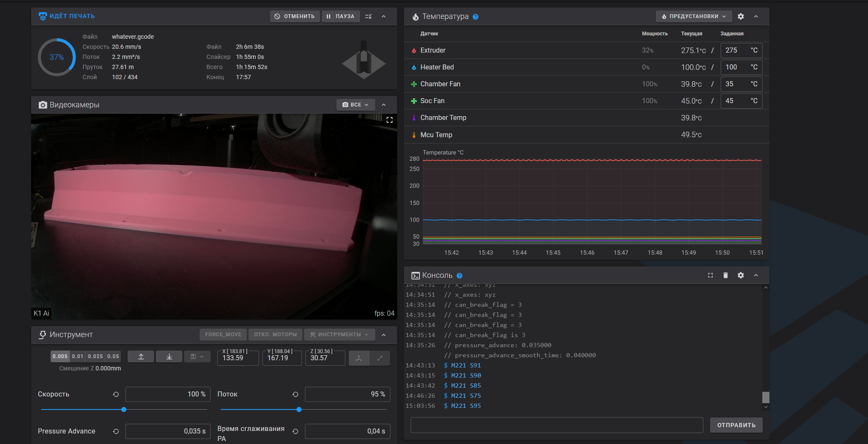
Task: Open camera fullscreen view
Action: click(x=389, y=120)
